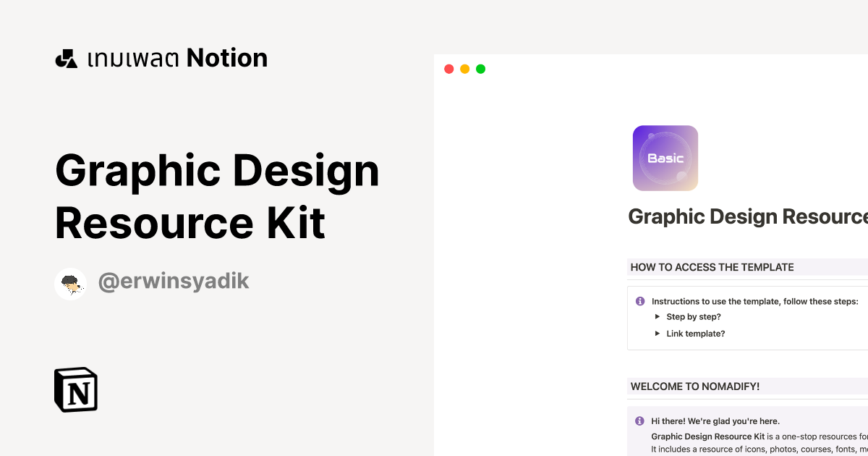This screenshot has height=456, width=868.
Task: Expand the "Link template?" toggle
Action: (x=658, y=334)
